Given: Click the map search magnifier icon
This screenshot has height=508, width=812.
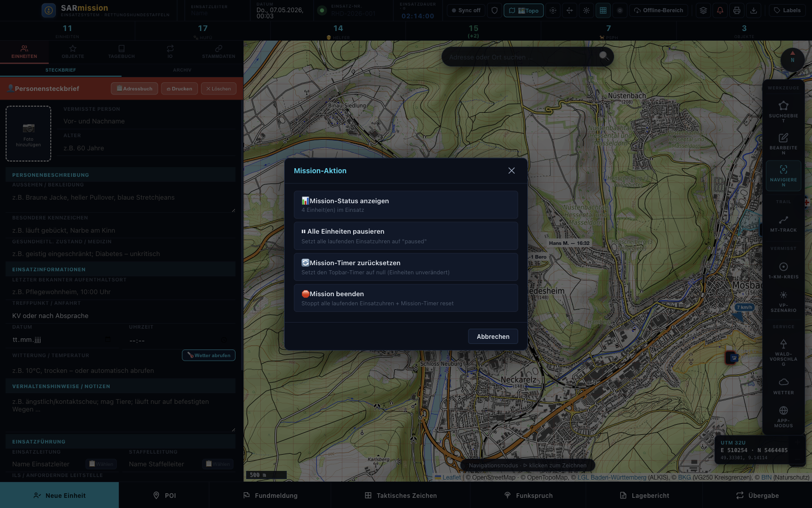Looking at the screenshot, I should [604, 56].
